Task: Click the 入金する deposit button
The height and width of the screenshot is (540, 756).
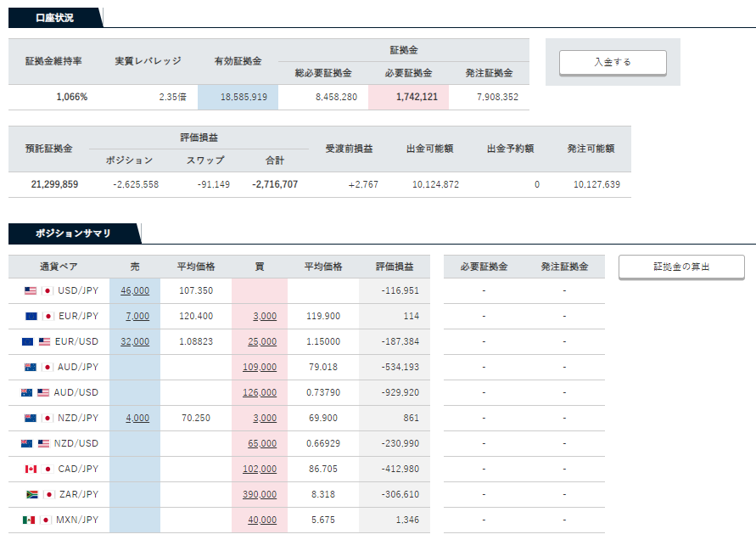Action: pyautogui.click(x=613, y=63)
